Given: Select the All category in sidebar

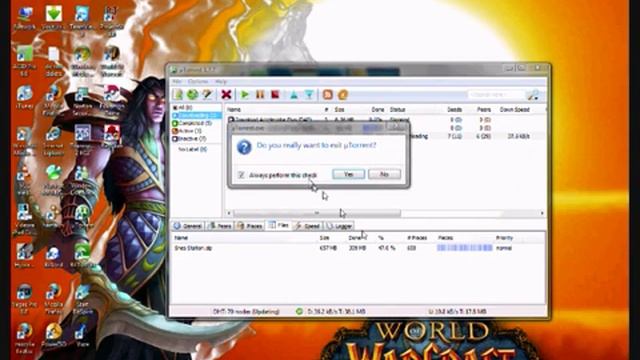Looking at the screenshot, I should (183, 108).
